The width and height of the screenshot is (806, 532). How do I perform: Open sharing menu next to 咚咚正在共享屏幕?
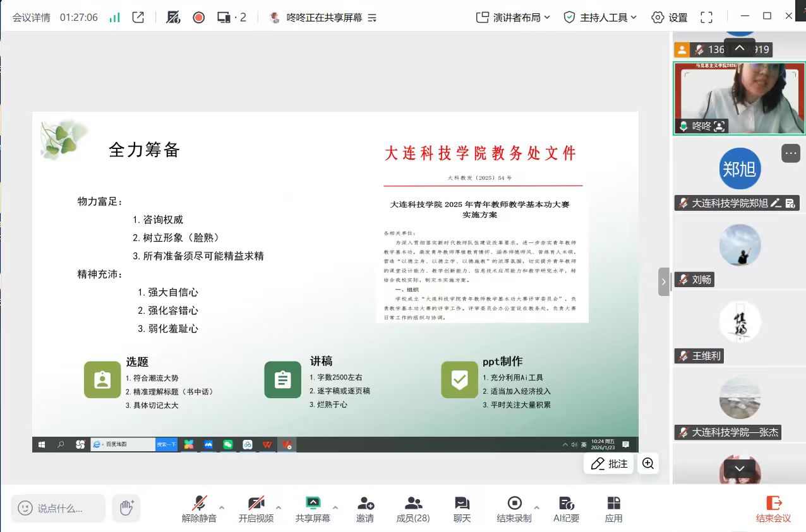372,18
